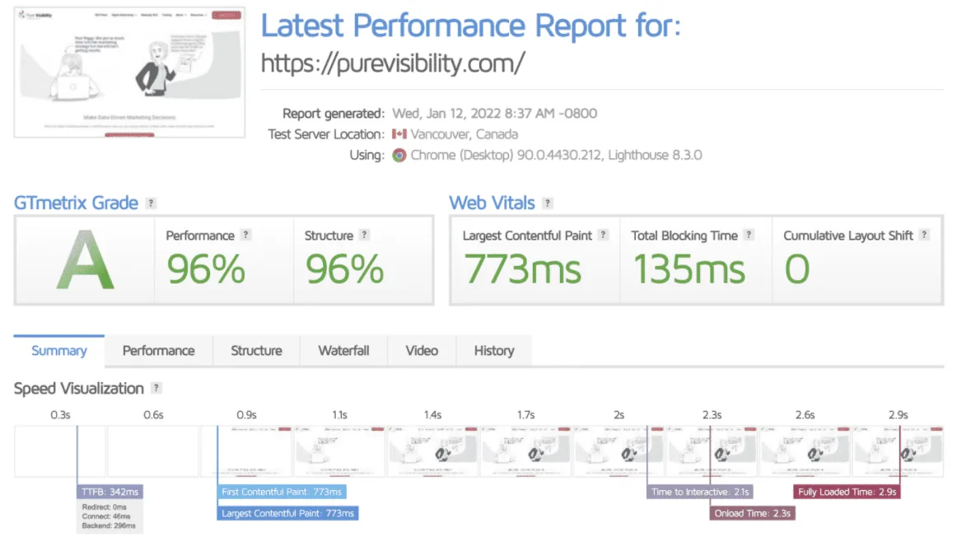Click help icon next to GTmetrix Grade
957x560 pixels.
pos(151,203)
